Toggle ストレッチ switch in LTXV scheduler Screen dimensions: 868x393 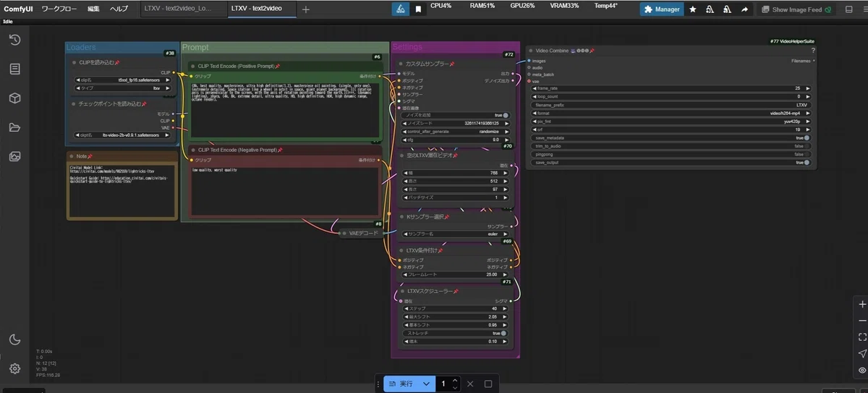[x=505, y=333]
